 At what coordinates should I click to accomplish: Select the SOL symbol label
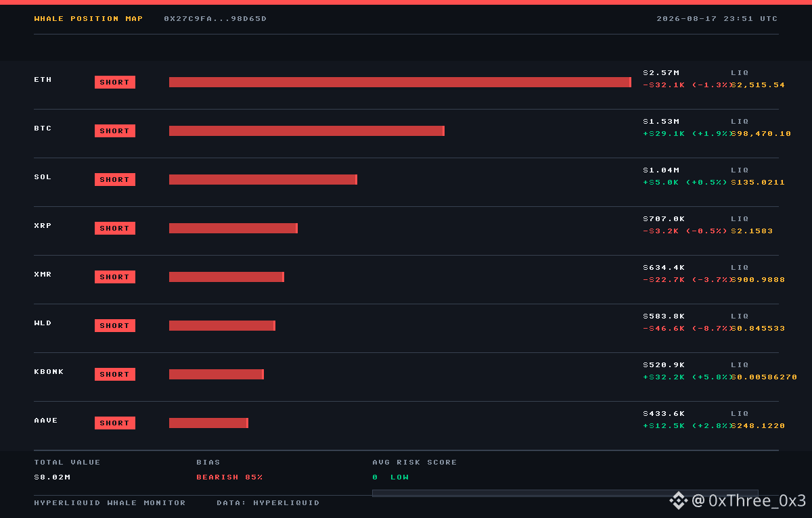tap(43, 177)
